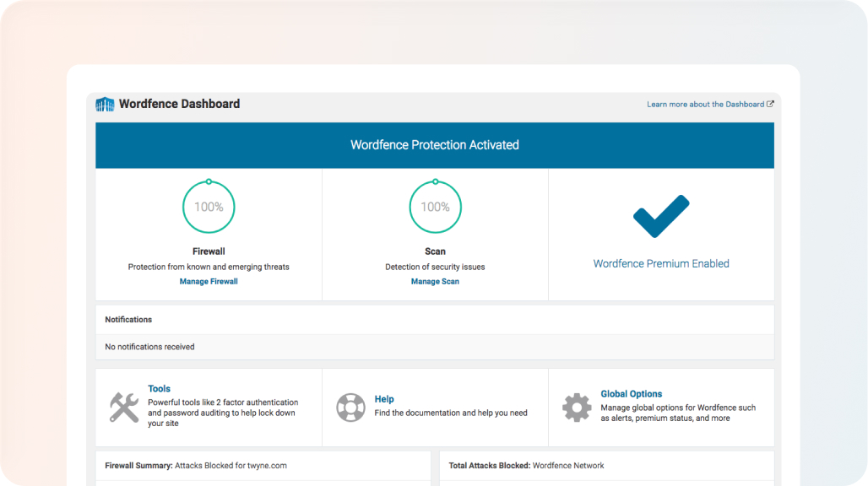Open the Help documentation link
Viewport: 868px width, 486px height.
coord(384,399)
